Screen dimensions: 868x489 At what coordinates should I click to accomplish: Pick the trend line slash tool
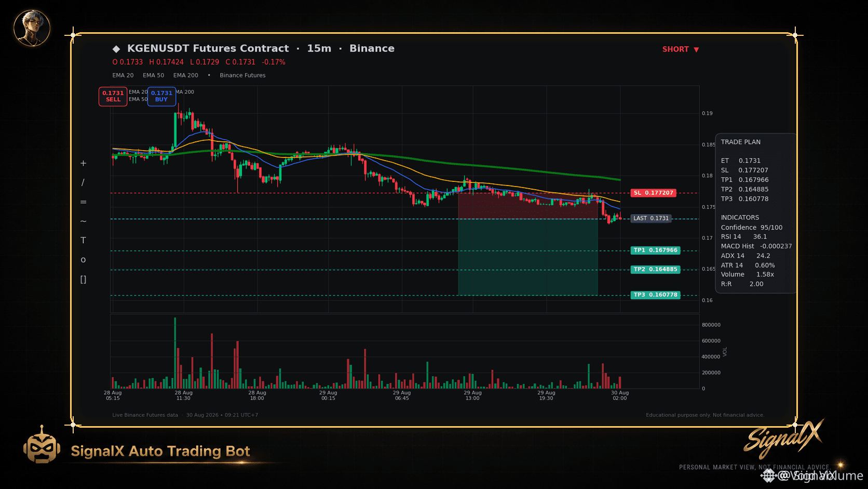pyautogui.click(x=83, y=182)
